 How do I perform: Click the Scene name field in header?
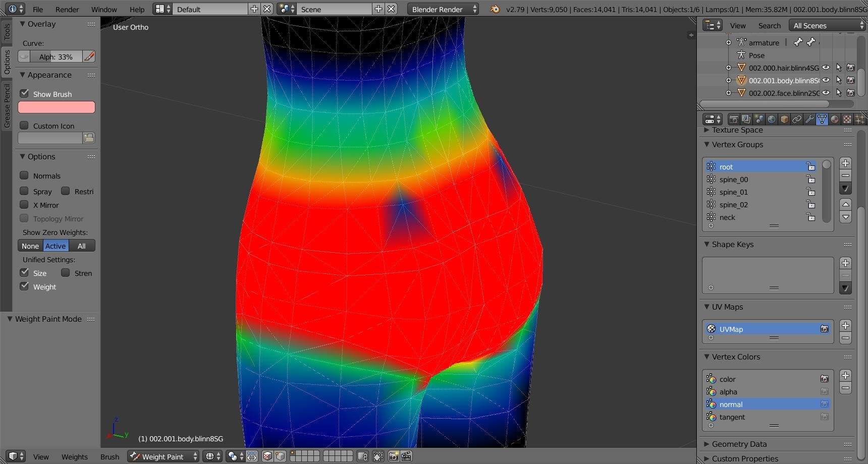click(x=335, y=9)
